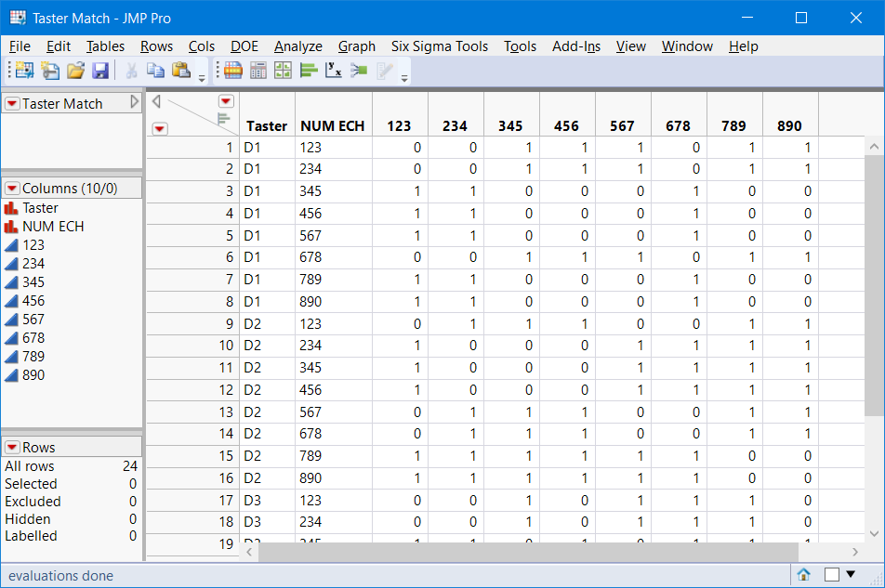Viewport: 885px width, 588px height.
Task: Open the Tables menu
Action: coord(105,46)
